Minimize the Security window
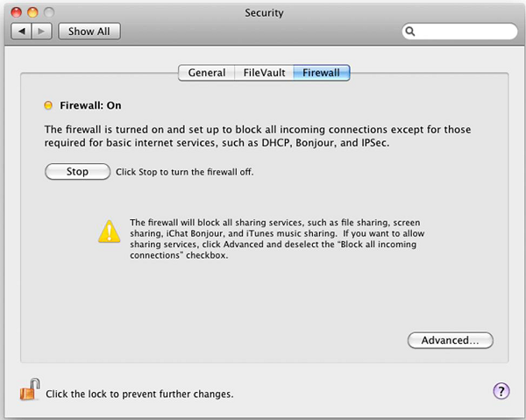The width and height of the screenshot is (526, 420). (32, 12)
